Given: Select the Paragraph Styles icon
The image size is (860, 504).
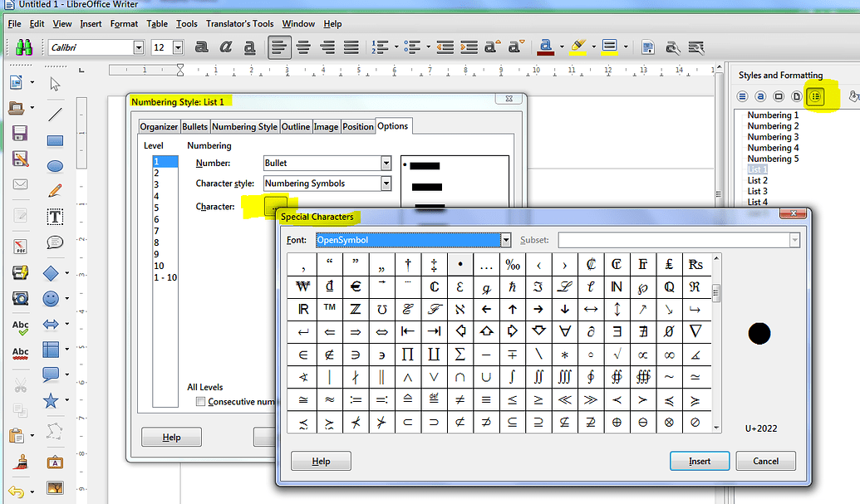Looking at the screenshot, I should coord(742,96).
